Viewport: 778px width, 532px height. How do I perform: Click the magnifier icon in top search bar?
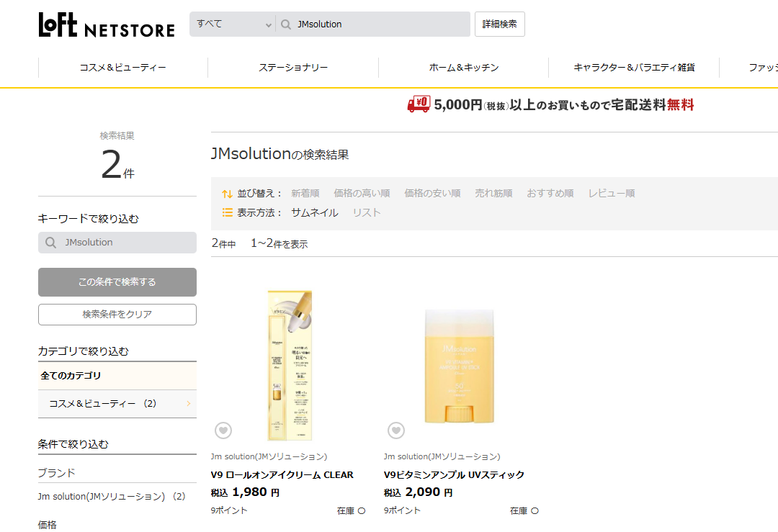(x=285, y=24)
